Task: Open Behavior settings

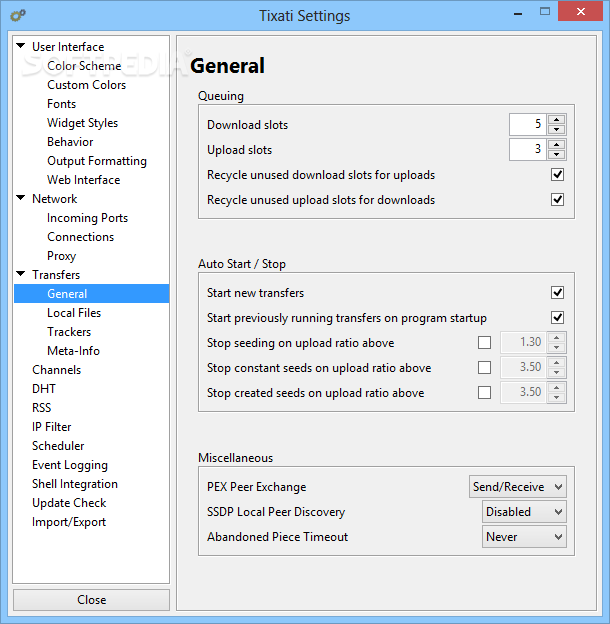Action: [70, 142]
